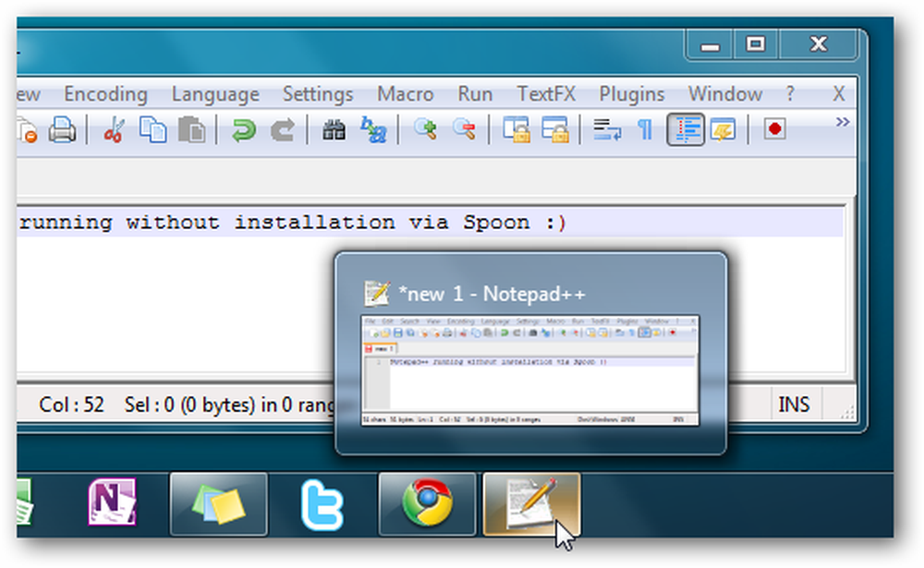Minimize the Notepad++ window
The image size is (924, 568).
click(710, 44)
